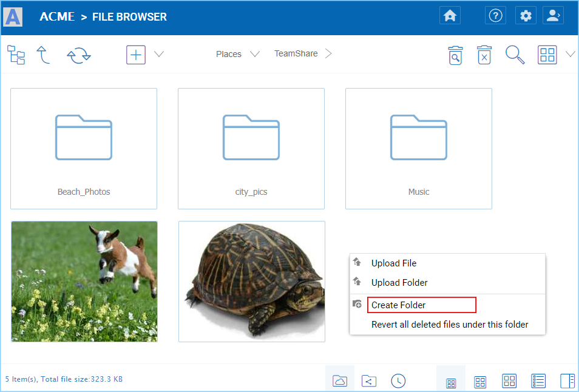Open the recycle bin search icon
The height and width of the screenshot is (392, 579).
(455, 55)
